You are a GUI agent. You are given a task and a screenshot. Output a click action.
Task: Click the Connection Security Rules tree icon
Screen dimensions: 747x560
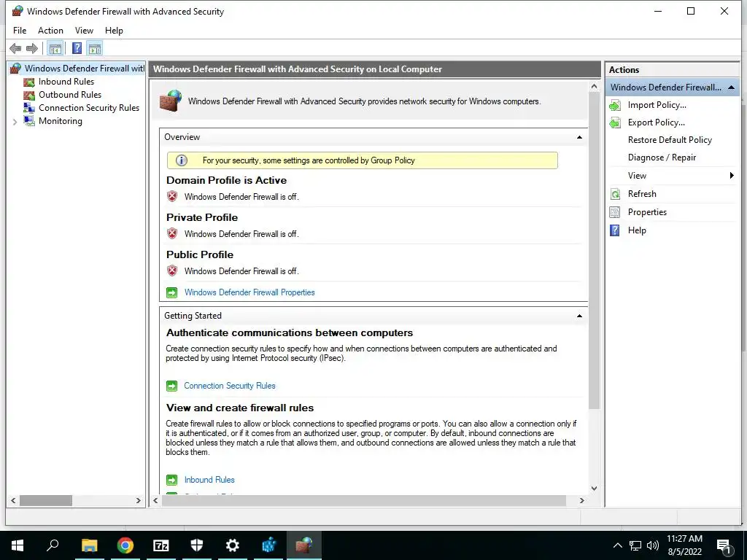pyautogui.click(x=29, y=108)
